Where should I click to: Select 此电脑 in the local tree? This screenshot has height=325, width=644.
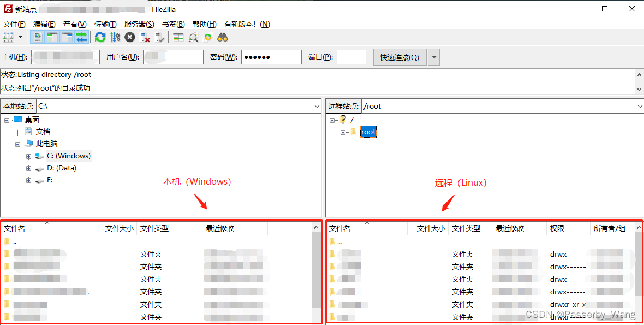click(x=46, y=144)
